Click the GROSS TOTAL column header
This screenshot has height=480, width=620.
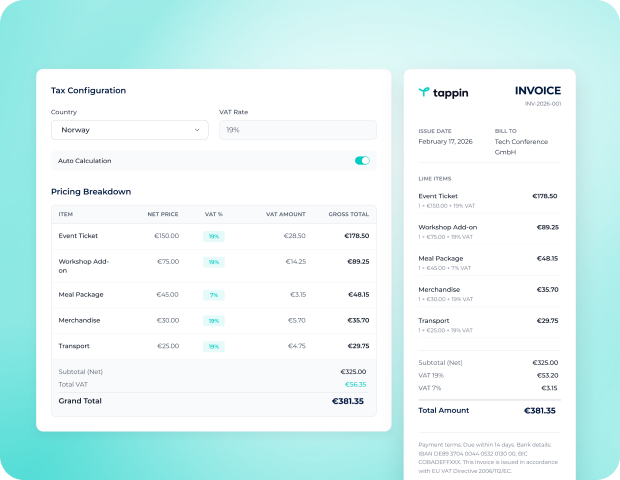click(x=348, y=214)
